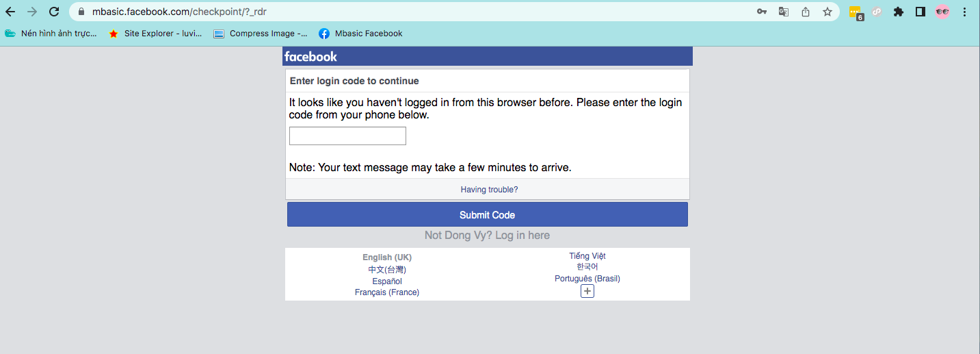Switch language to Tiếng Việt
Image resolution: width=980 pixels, height=354 pixels.
point(587,256)
